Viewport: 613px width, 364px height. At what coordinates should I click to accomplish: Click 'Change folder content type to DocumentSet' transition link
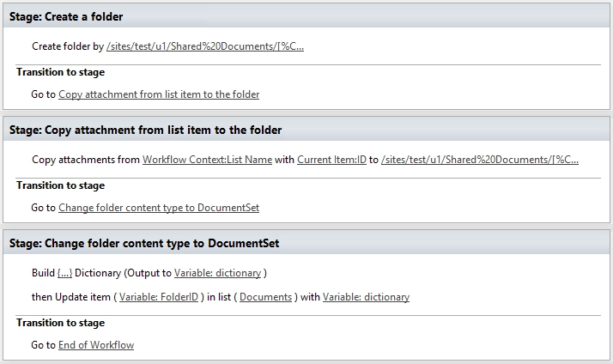click(x=159, y=208)
